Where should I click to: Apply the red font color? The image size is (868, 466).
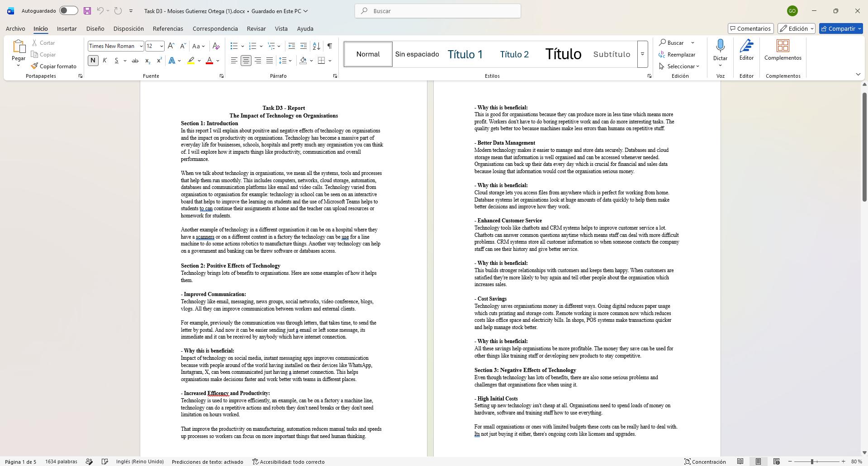tap(209, 61)
